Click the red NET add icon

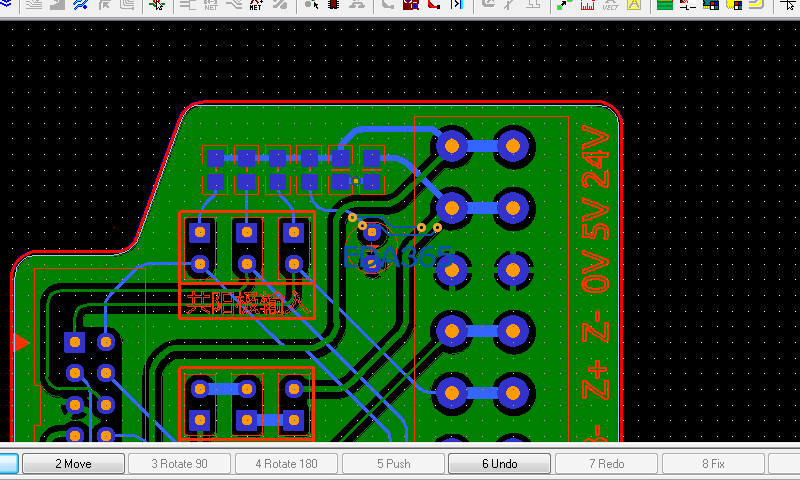255,5
